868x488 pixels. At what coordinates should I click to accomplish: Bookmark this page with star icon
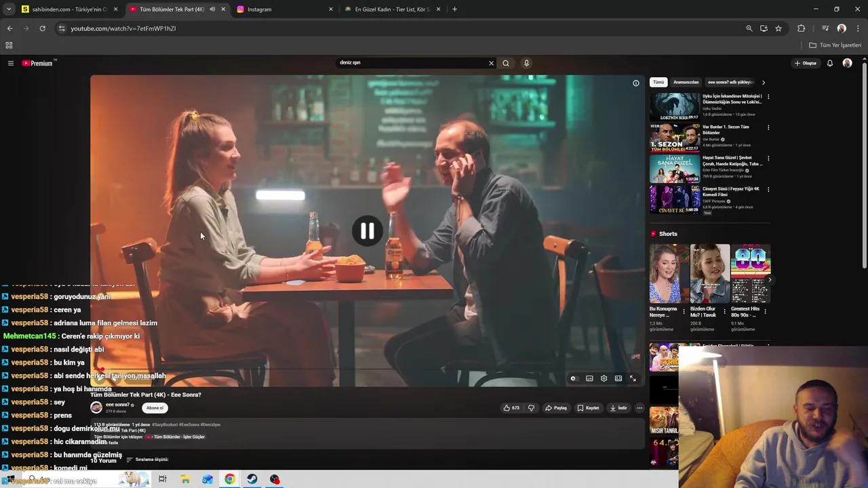click(x=778, y=28)
